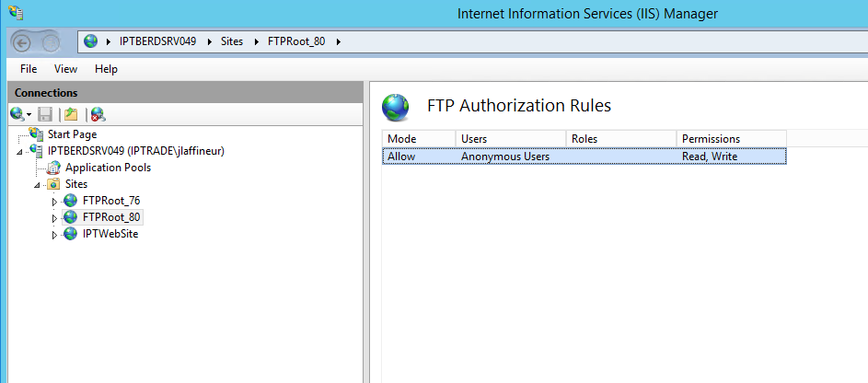Click the Sites folder icon
The width and height of the screenshot is (868, 383).
click(53, 184)
